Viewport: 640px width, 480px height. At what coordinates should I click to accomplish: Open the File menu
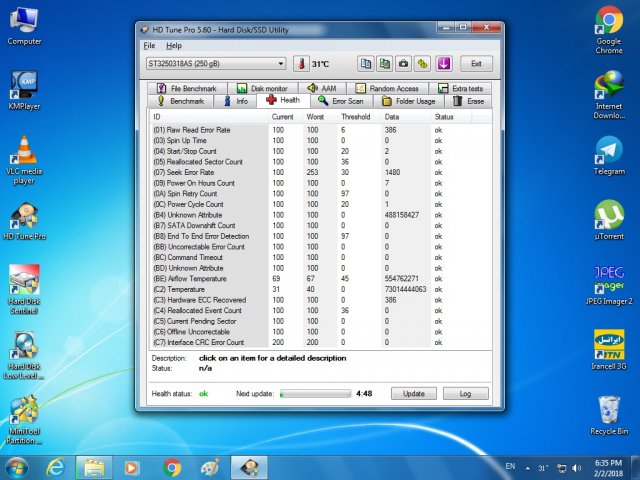(x=149, y=46)
